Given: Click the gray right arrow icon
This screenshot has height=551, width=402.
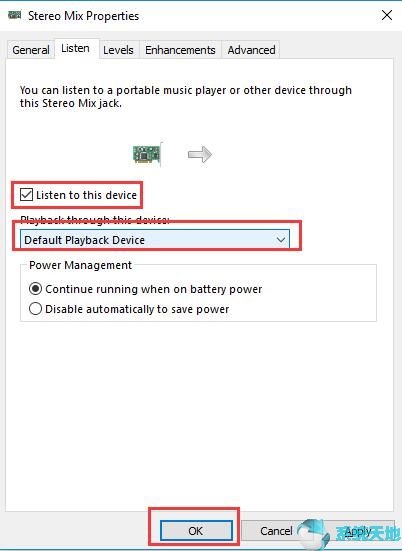Looking at the screenshot, I should (x=200, y=154).
